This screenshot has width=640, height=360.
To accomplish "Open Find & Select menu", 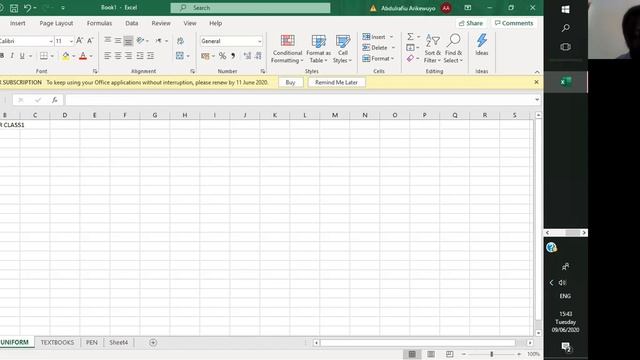I will click(x=453, y=49).
